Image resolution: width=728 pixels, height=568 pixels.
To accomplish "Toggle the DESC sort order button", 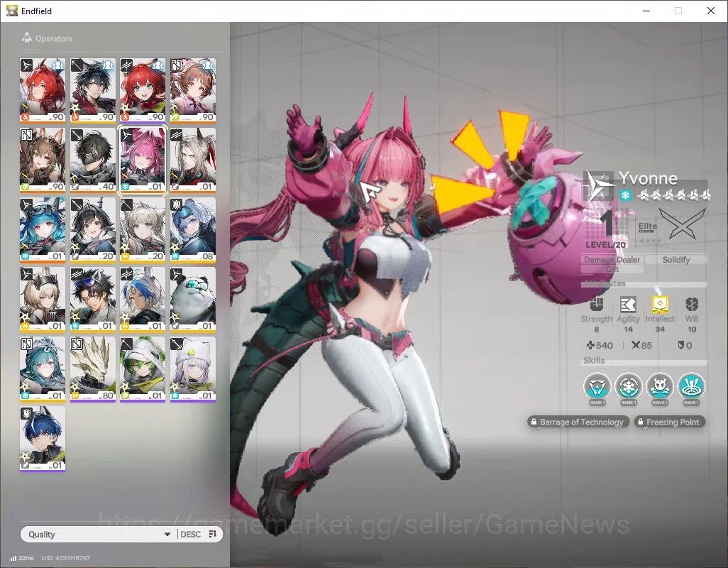I will coord(198,534).
